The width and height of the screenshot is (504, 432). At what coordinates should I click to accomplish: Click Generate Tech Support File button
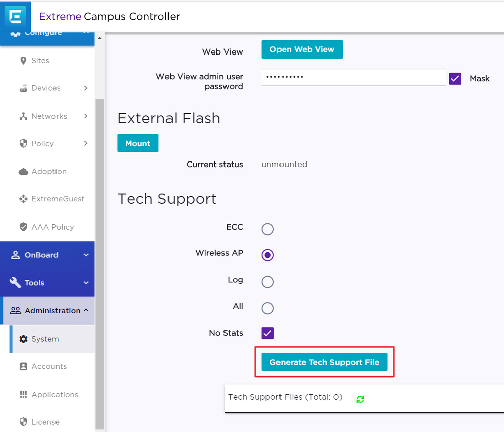[x=324, y=362]
